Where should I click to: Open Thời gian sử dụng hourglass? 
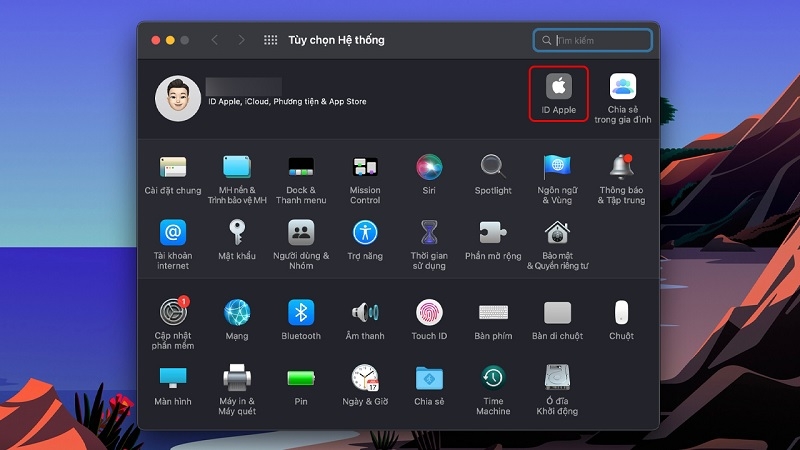tap(429, 233)
